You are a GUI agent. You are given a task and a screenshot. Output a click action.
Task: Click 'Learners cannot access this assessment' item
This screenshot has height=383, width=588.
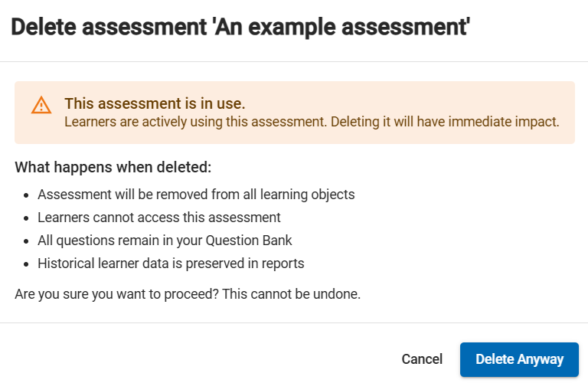tap(159, 218)
